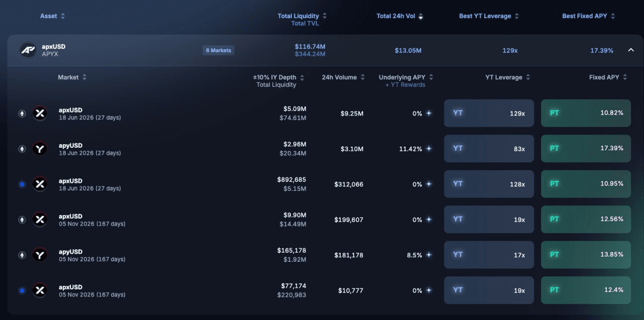Sort by Total 24h Vol column

pos(399,16)
